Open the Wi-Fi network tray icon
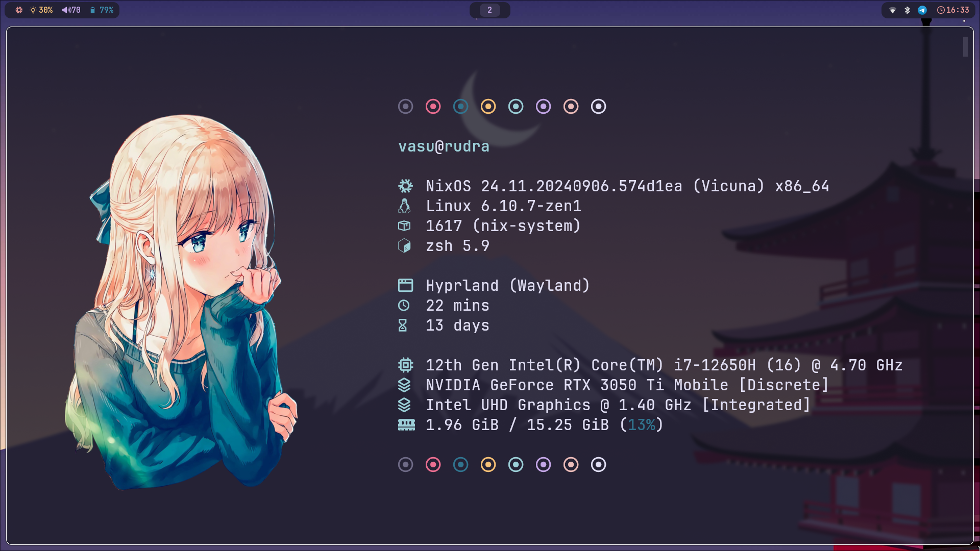 pyautogui.click(x=893, y=10)
